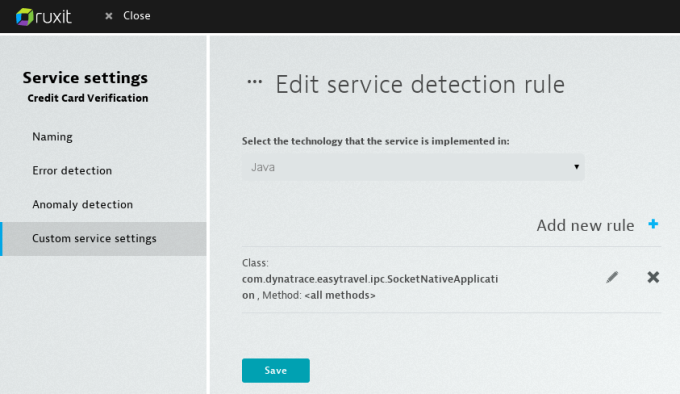Screen dimensions: 680x394
Task: Click the Add new rule label
Action: pyautogui.click(x=585, y=225)
